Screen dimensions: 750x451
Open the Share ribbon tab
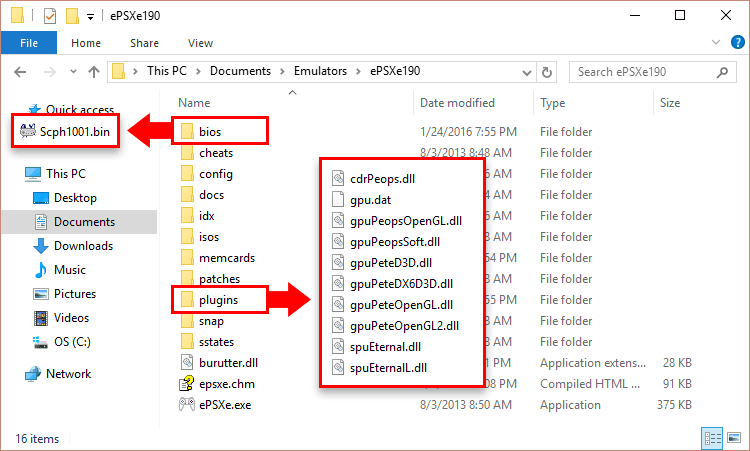click(x=144, y=44)
